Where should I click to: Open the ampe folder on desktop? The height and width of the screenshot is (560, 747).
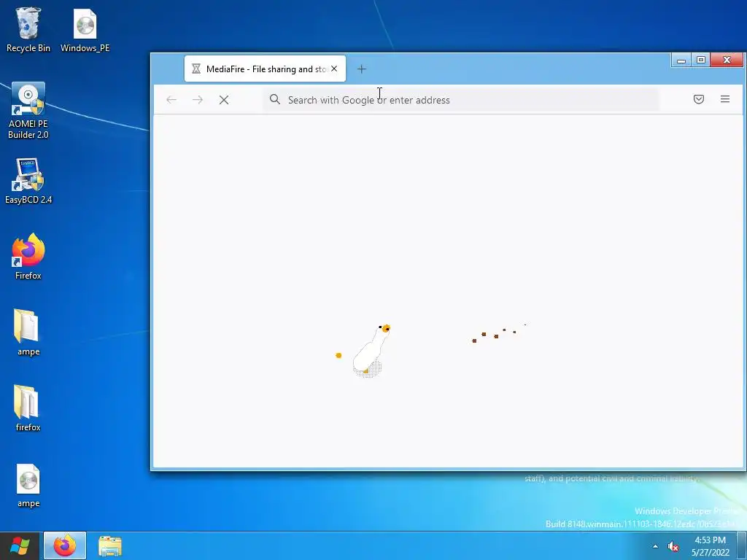[x=28, y=332]
